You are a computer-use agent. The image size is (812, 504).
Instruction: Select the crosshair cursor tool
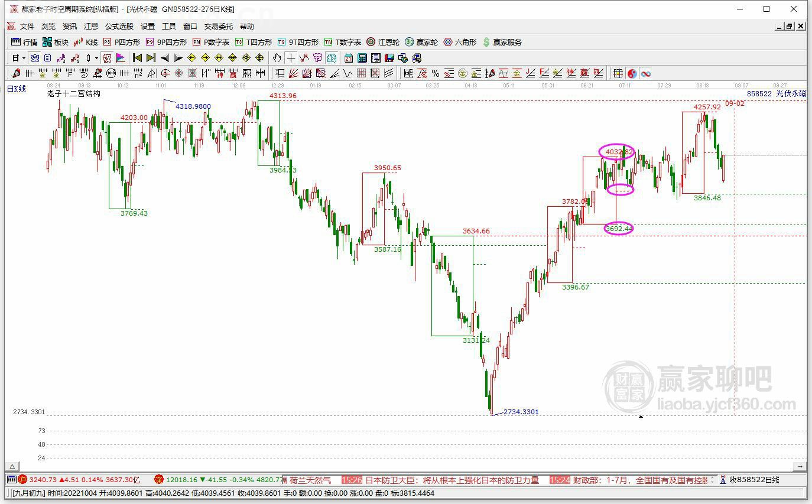[x=291, y=58]
